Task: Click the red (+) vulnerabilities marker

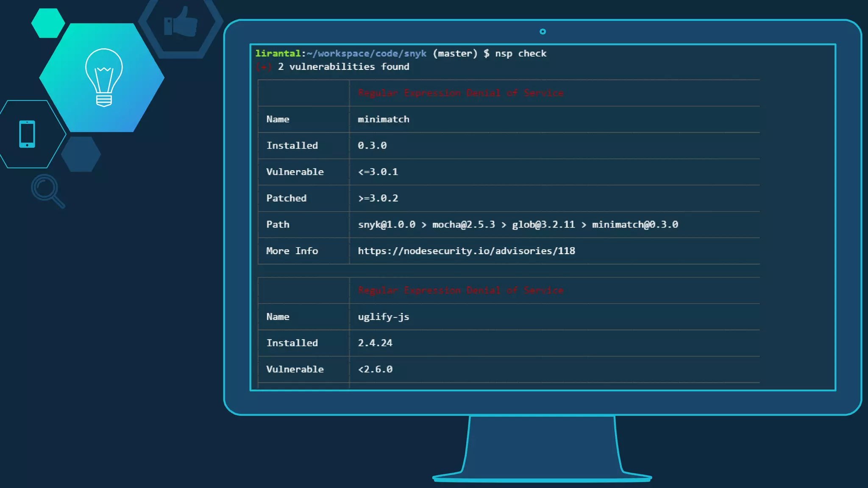Action: 264,67
